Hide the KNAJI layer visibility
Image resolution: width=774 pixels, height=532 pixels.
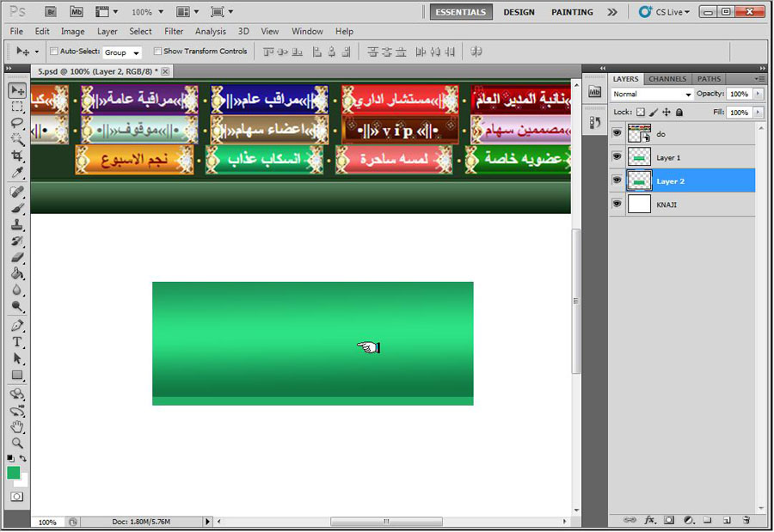coord(617,204)
